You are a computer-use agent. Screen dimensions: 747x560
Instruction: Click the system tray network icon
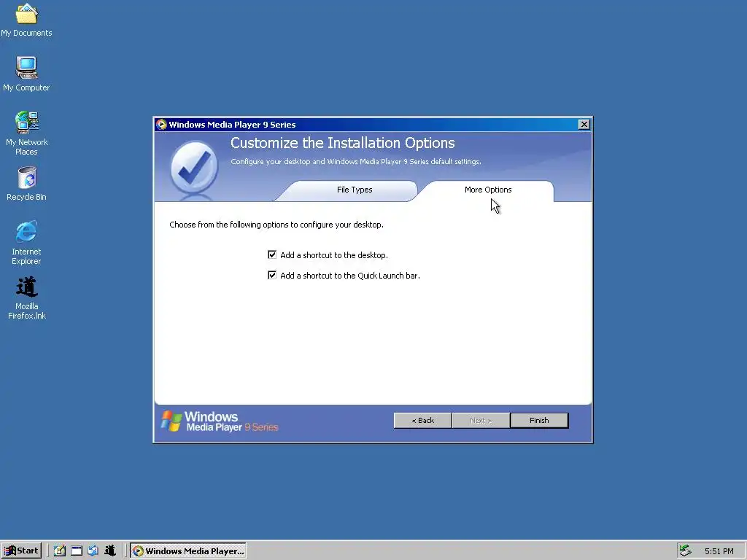point(685,551)
